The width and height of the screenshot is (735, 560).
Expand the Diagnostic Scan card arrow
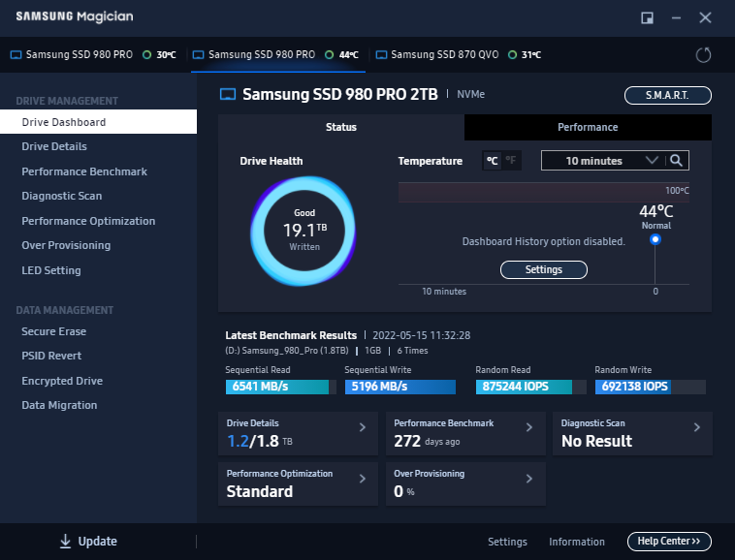point(697,427)
